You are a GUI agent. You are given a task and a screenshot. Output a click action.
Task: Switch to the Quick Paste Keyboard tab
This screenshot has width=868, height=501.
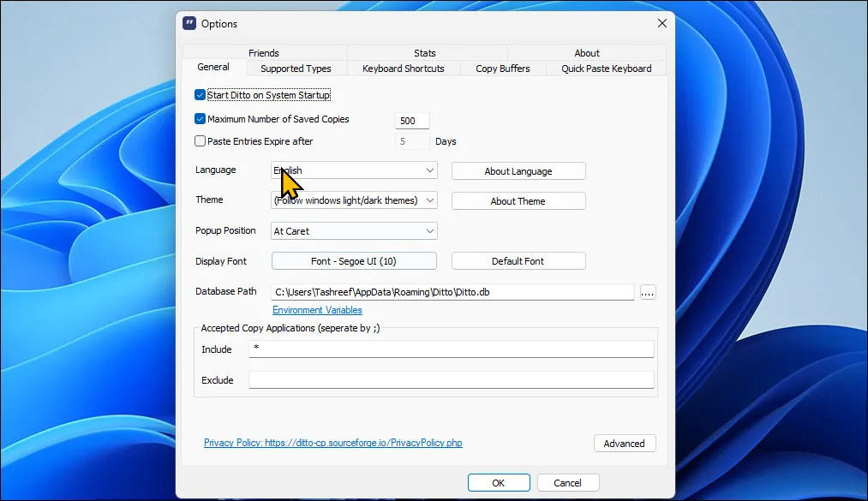(x=606, y=69)
